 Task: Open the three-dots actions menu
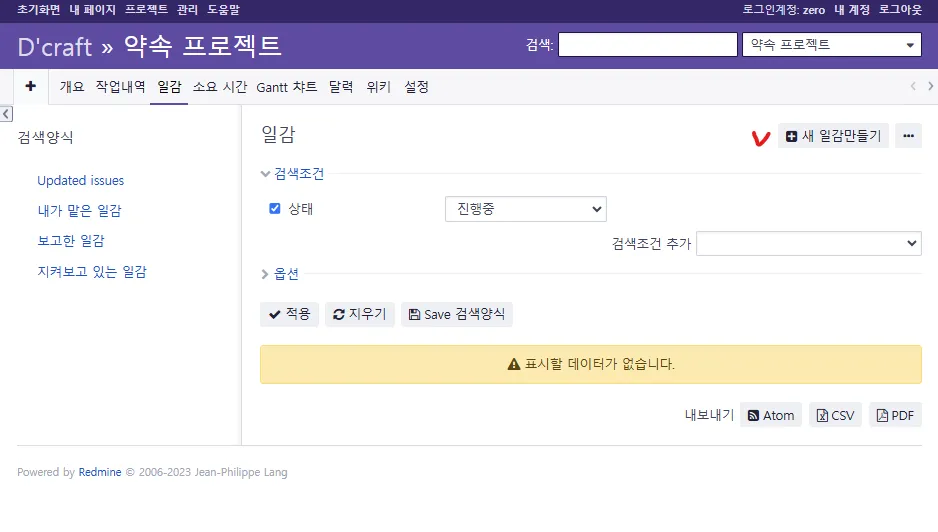[x=908, y=136]
